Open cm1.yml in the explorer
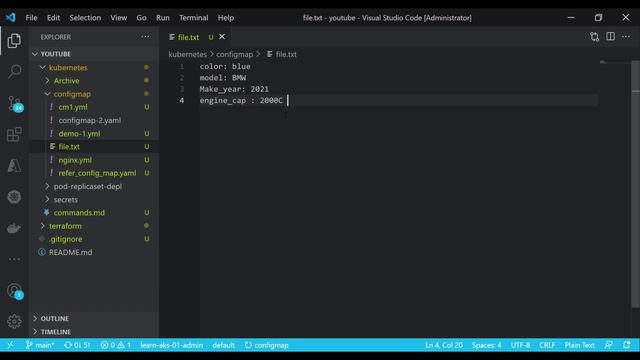The image size is (640, 360). click(94, 107)
